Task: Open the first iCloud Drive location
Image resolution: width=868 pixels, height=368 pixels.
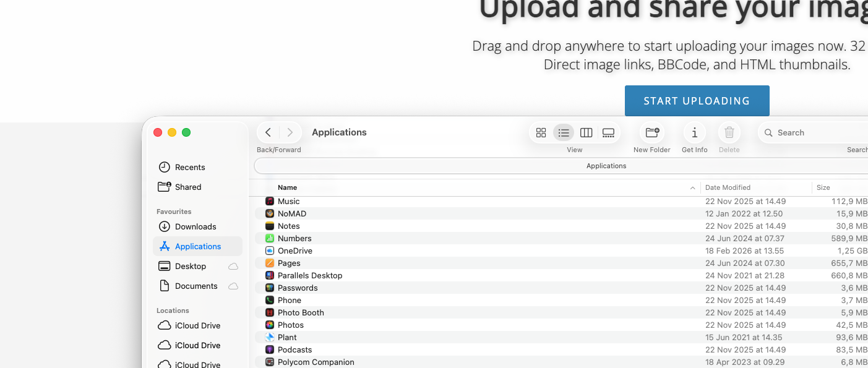Action: click(197, 325)
